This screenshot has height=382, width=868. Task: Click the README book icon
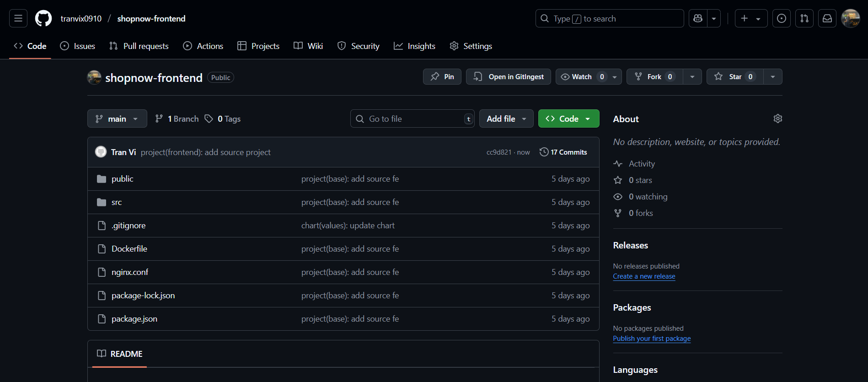[x=102, y=354]
